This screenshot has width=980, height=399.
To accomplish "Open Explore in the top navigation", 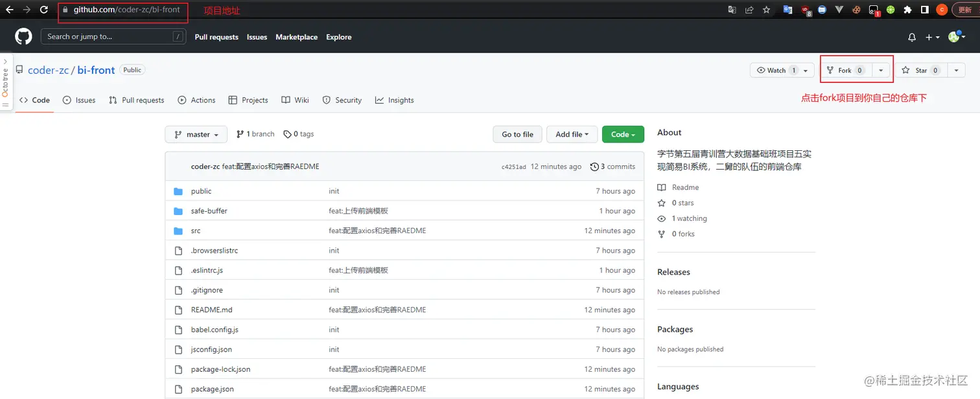I will click(339, 37).
